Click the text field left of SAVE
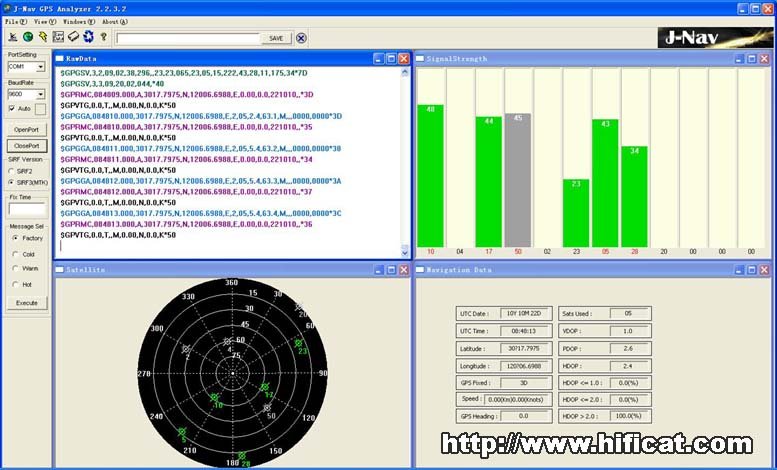Screen dimensions: 777x470 click(187, 38)
